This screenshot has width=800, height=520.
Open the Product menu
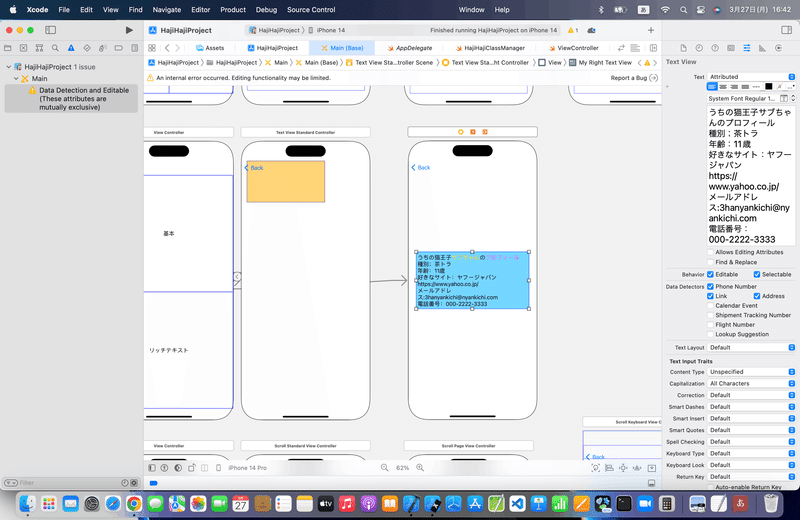coord(233,10)
